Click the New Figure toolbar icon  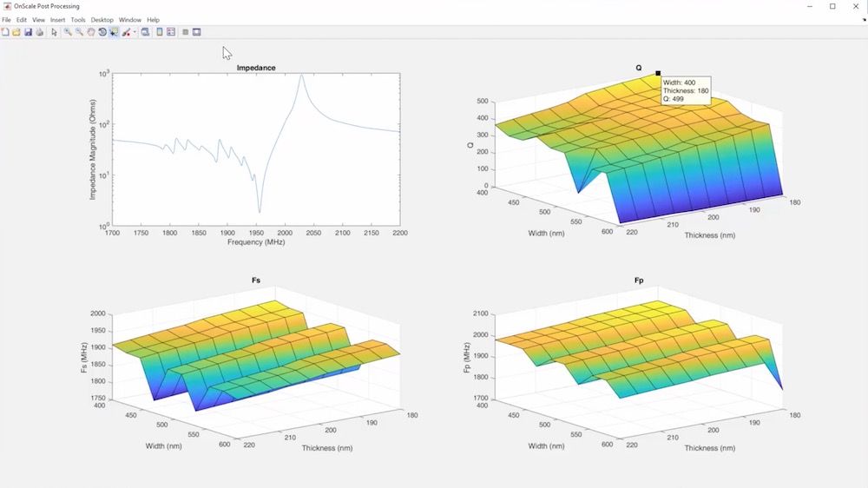click(x=5, y=32)
